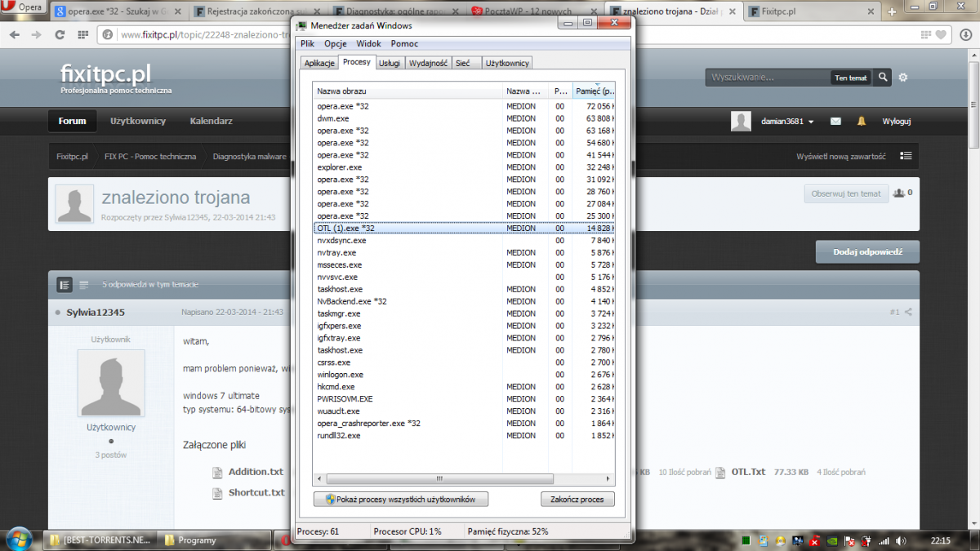Open damian3681 user dropdown menu
Image resolution: width=980 pixels, height=551 pixels.
pos(786,122)
